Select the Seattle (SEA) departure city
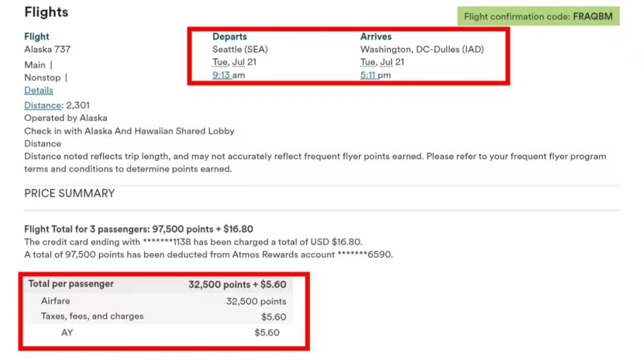644x363 pixels. (240, 50)
